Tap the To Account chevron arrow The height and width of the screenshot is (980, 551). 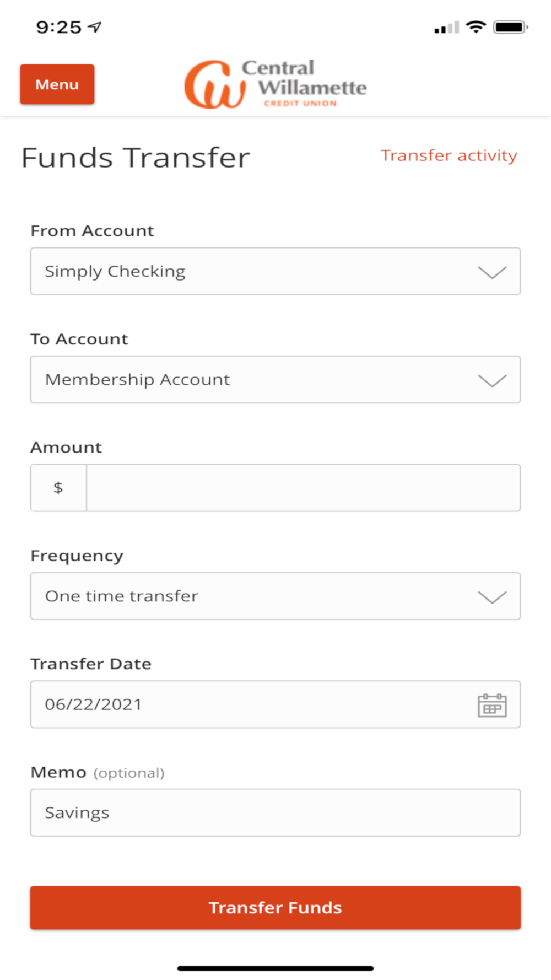click(491, 381)
